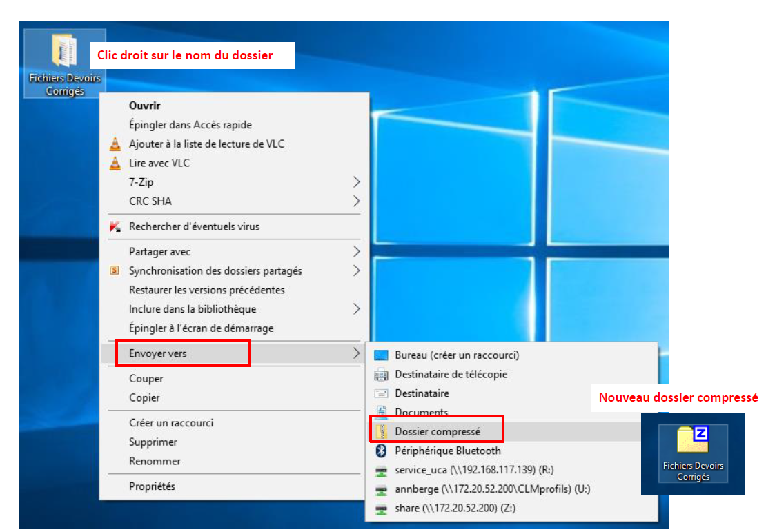Click the Kaspersky icon for virus scan

[x=115, y=227]
